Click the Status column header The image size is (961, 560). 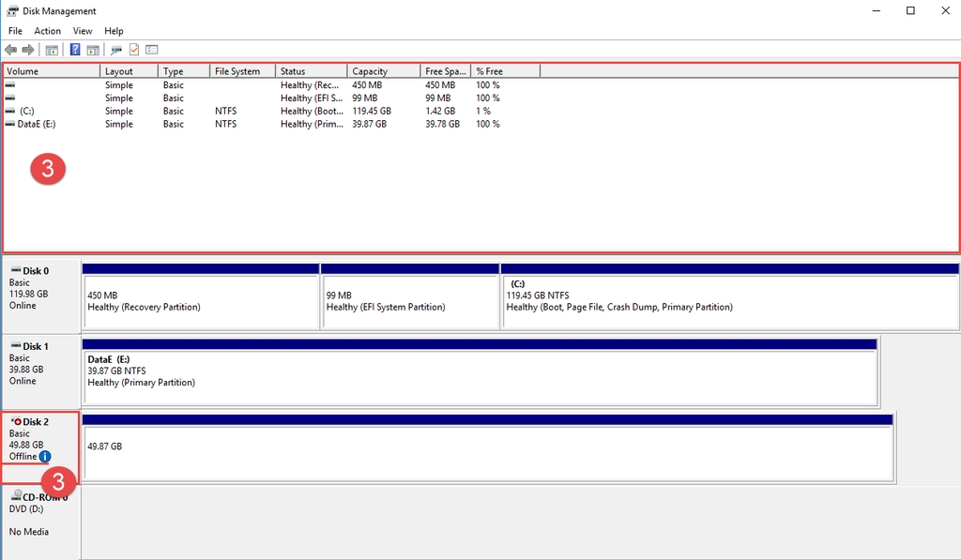pyautogui.click(x=311, y=71)
